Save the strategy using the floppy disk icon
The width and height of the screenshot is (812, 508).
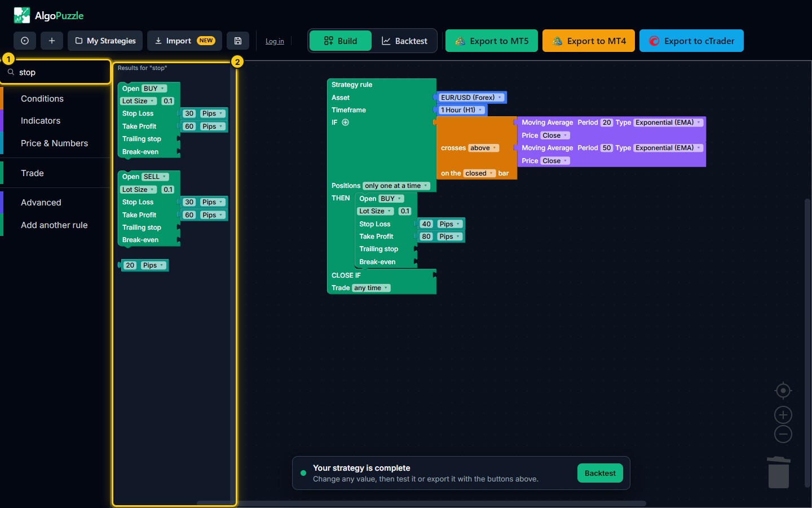pos(238,41)
